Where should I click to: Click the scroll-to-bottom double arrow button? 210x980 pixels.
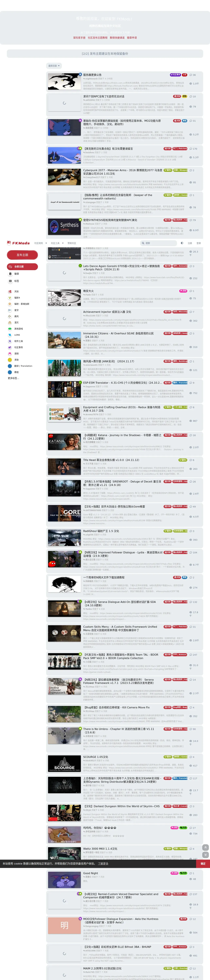[205, 855]
